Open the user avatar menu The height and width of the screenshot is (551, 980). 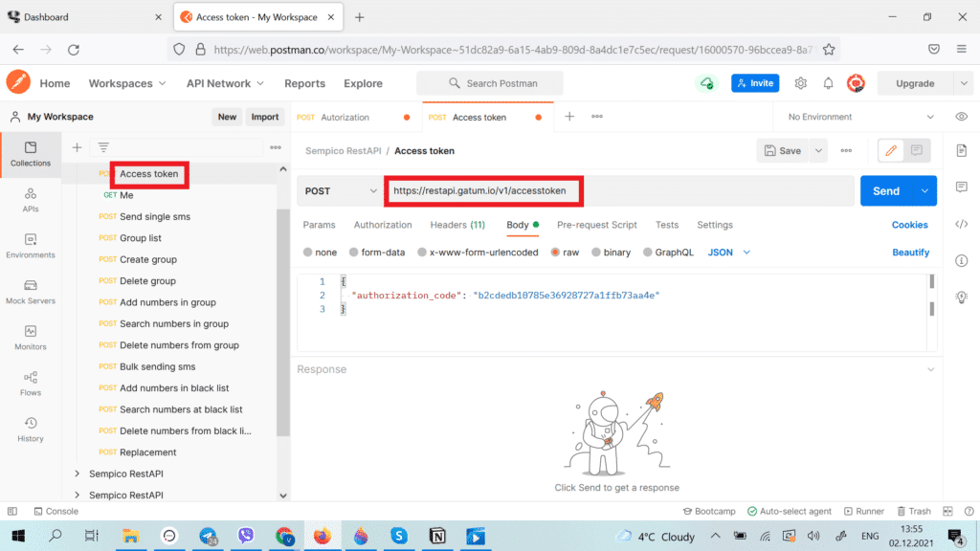tap(856, 83)
